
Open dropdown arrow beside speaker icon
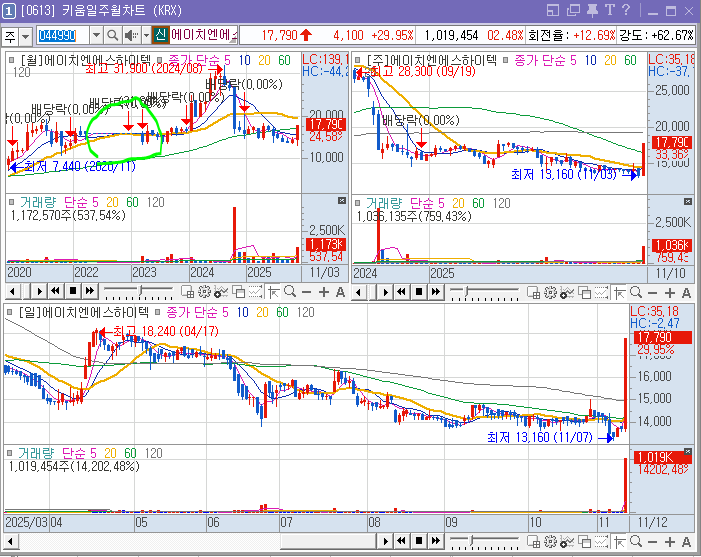(x=146, y=35)
